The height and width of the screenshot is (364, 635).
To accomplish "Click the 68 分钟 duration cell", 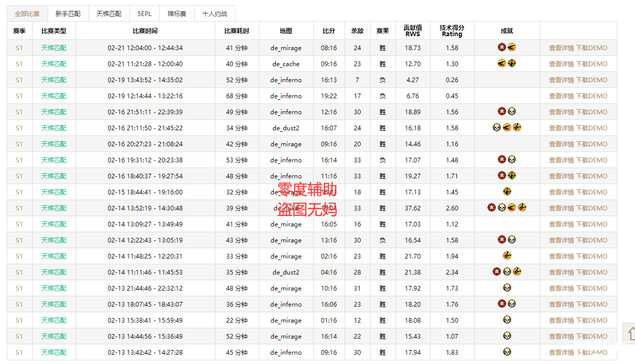I will point(237,96).
